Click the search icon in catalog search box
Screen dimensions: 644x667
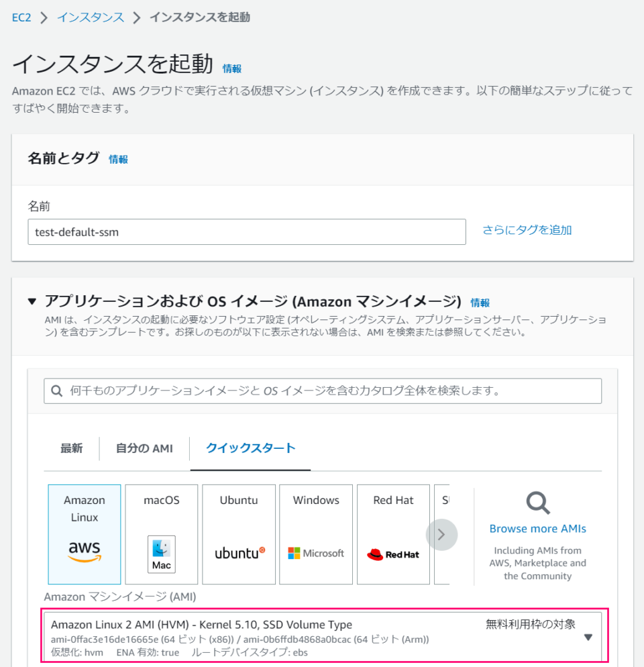[57, 391]
